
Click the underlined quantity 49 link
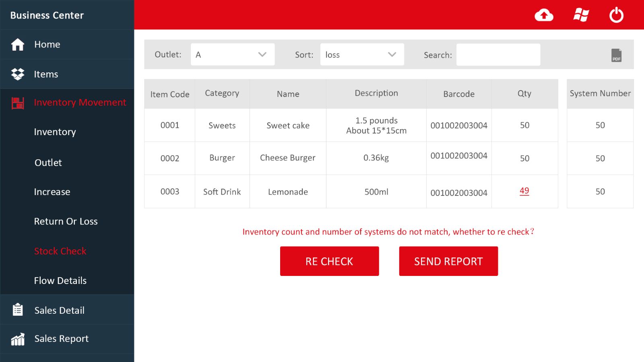tap(524, 191)
